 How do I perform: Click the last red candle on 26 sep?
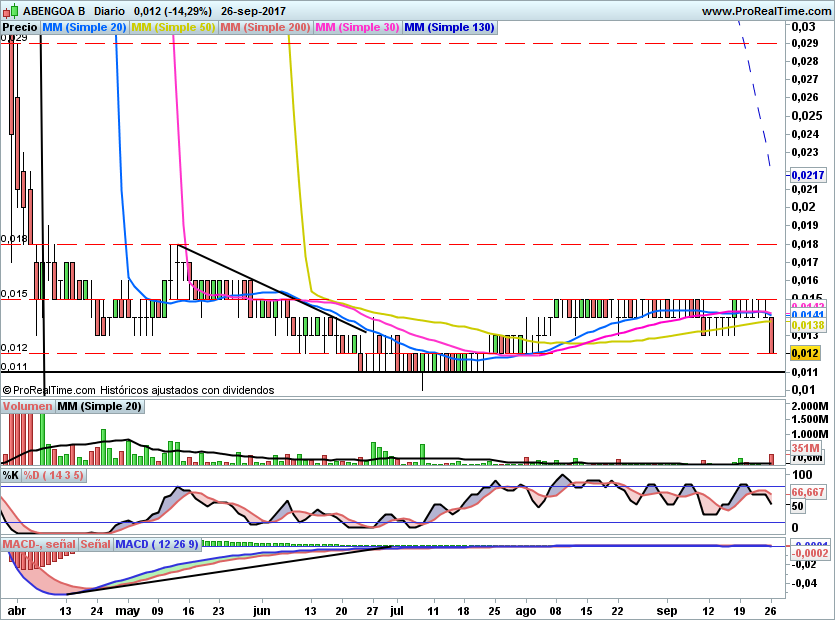[771, 335]
